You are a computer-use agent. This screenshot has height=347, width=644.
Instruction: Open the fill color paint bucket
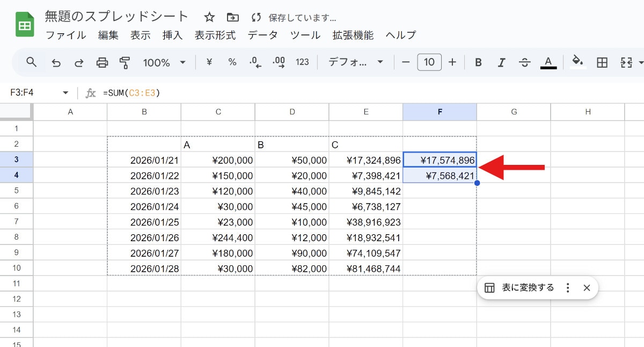pyautogui.click(x=577, y=62)
